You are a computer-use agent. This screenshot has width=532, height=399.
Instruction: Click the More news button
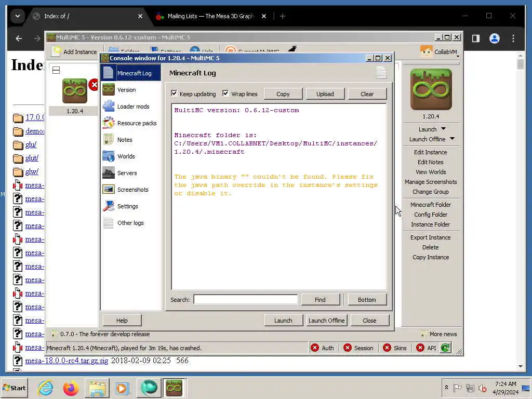click(438, 334)
